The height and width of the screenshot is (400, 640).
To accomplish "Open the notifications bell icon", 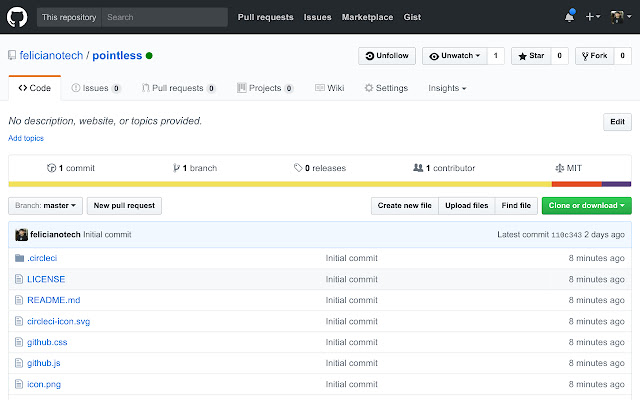I will [569, 17].
